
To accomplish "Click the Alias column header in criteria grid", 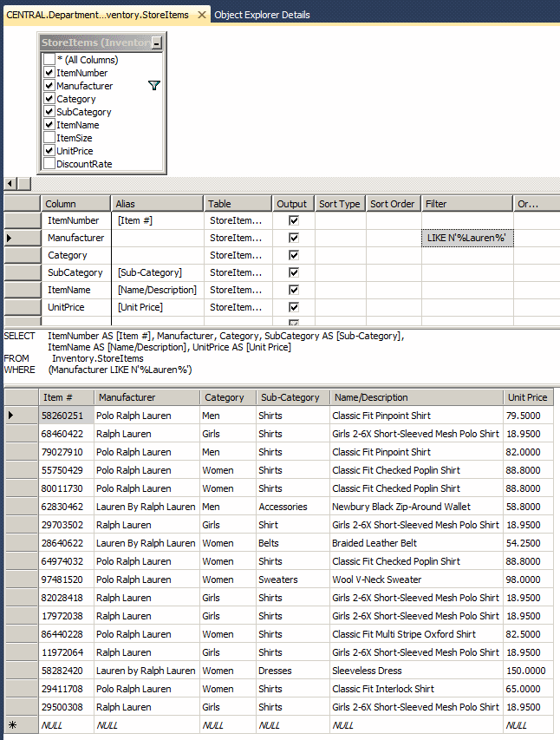I will tap(157, 204).
